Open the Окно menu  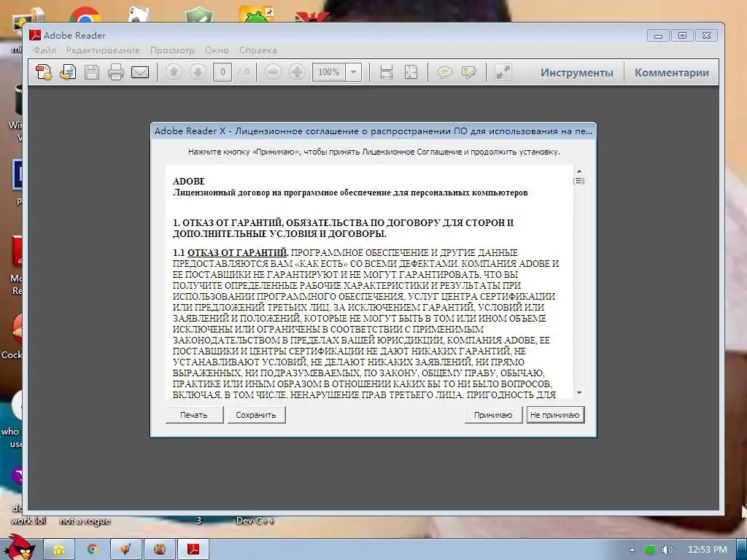pyautogui.click(x=217, y=50)
